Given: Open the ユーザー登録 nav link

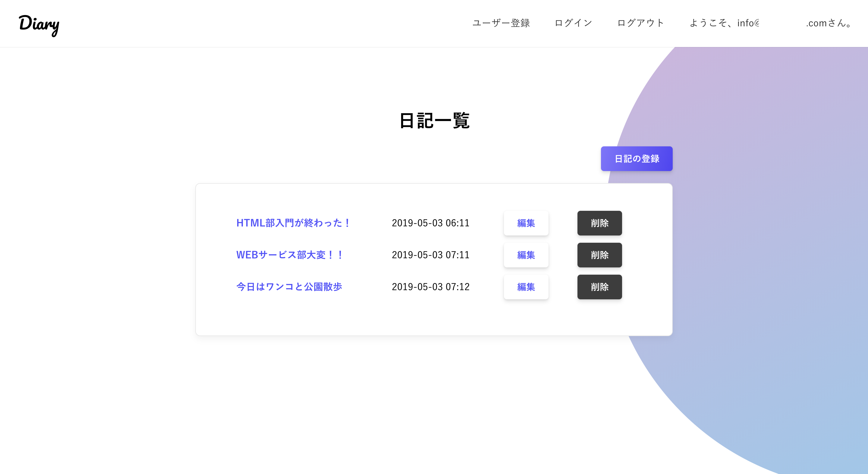Looking at the screenshot, I should click(501, 23).
